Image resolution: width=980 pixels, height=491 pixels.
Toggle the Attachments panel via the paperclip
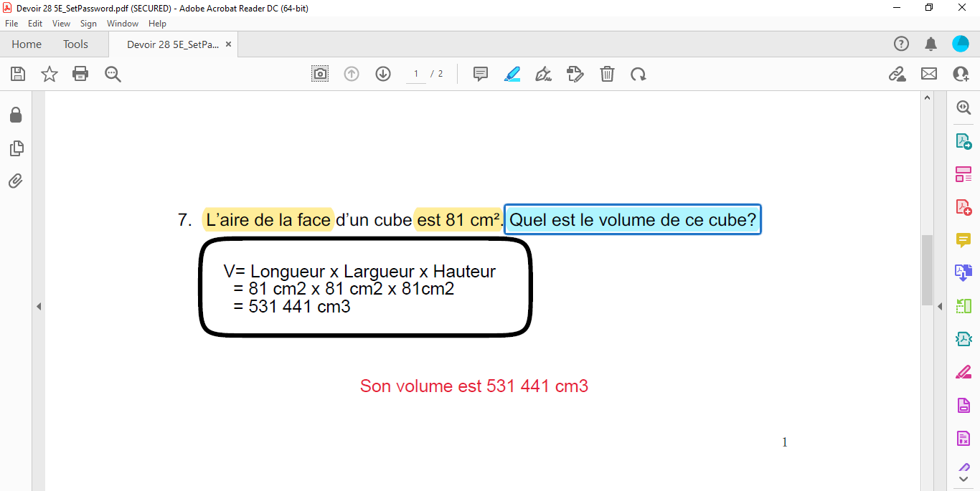(15, 181)
